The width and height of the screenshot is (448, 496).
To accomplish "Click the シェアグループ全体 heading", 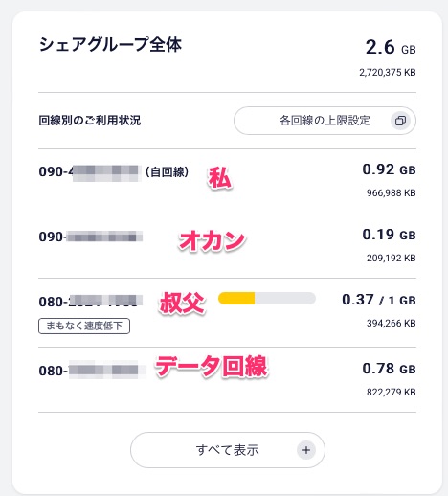I will coord(110,44).
